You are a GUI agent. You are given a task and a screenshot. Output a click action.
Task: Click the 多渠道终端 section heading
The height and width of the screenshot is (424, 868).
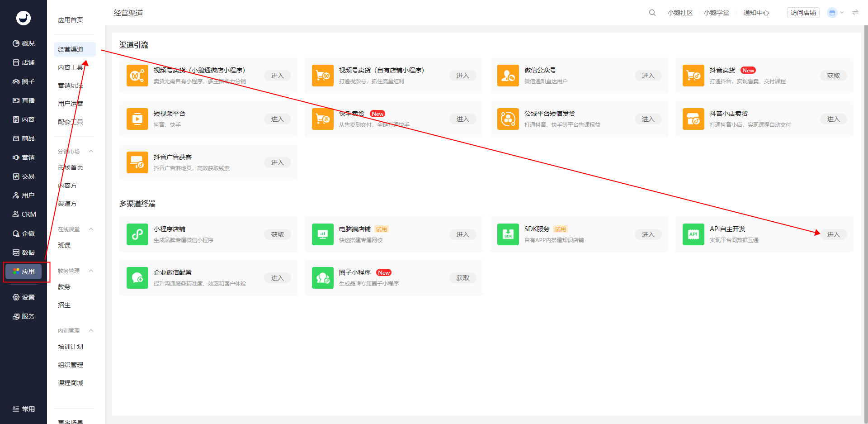[x=137, y=204]
